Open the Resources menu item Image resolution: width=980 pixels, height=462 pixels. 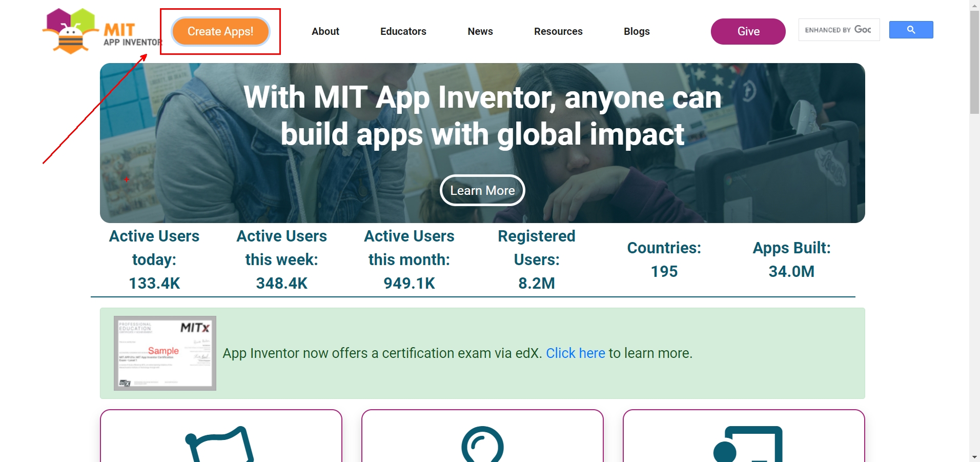pos(558,31)
